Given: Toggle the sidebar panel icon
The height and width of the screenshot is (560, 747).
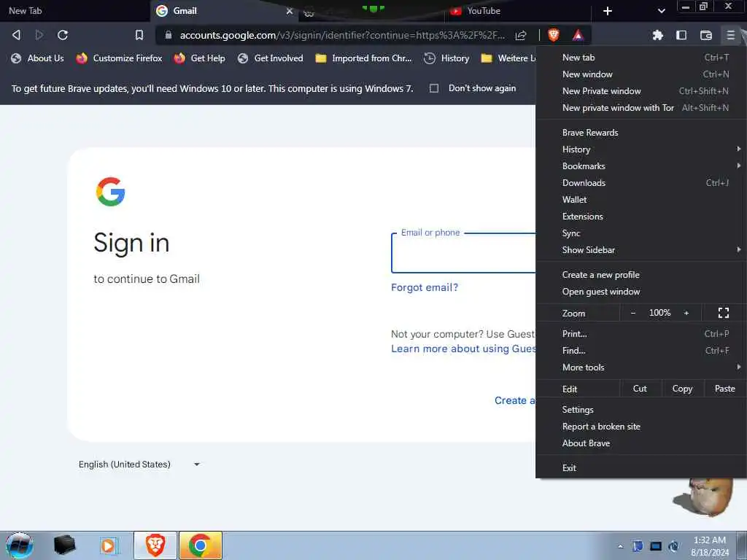Looking at the screenshot, I should tap(681, 35).
